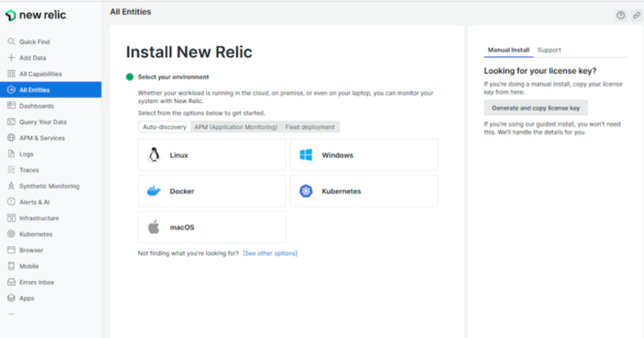
Task: Click Query Your Data label
Action: click(x=43, y=122)
